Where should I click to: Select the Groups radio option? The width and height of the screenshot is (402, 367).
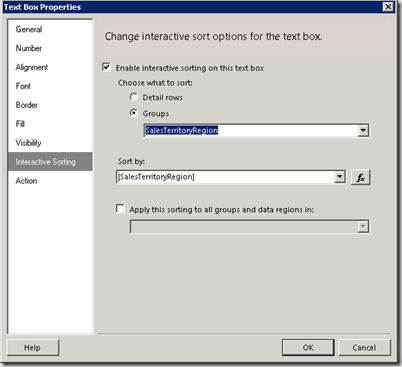pyautogui.click(x=133, y=113)
